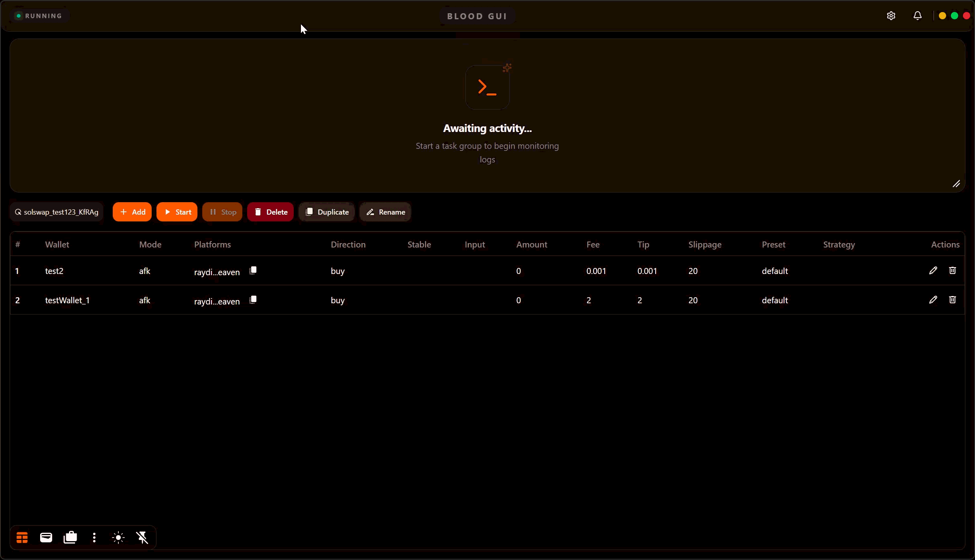Open the notifications bell
Viewport: 975px width, 560px height.
tap(917, 16)
